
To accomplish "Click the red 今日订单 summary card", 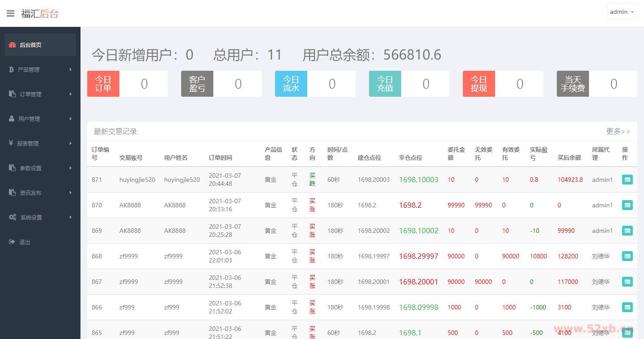I will coord(103,84).
